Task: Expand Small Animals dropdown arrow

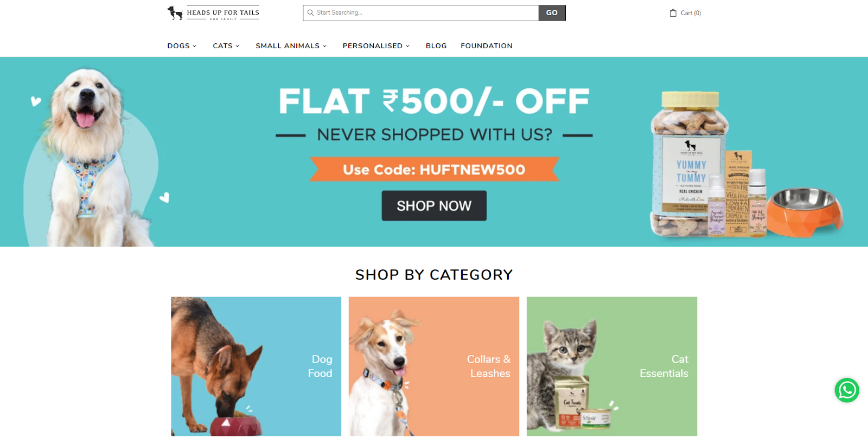Action: click(x=325, y=46)
